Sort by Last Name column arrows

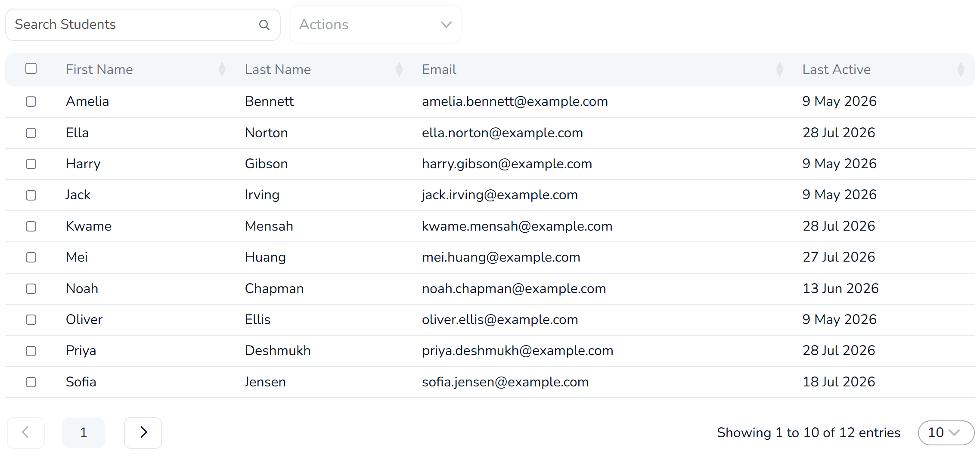(399, 69)
